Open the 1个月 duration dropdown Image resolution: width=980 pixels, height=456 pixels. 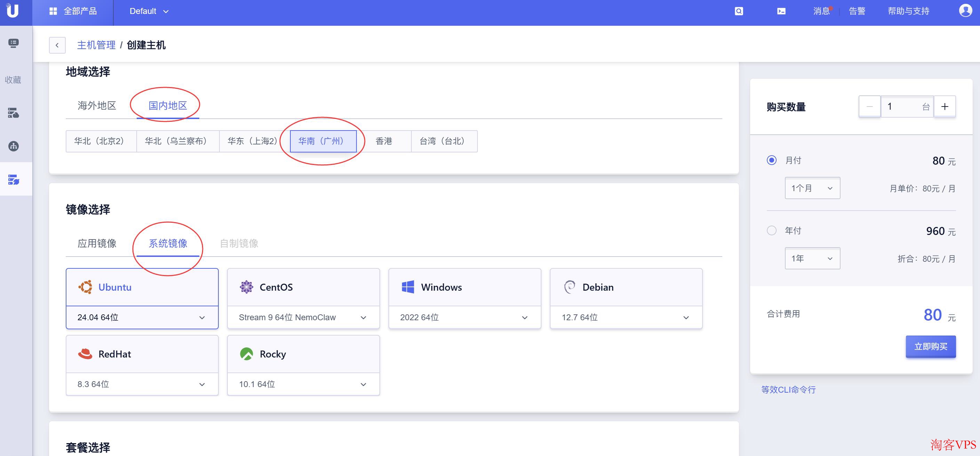pos(812,188)
